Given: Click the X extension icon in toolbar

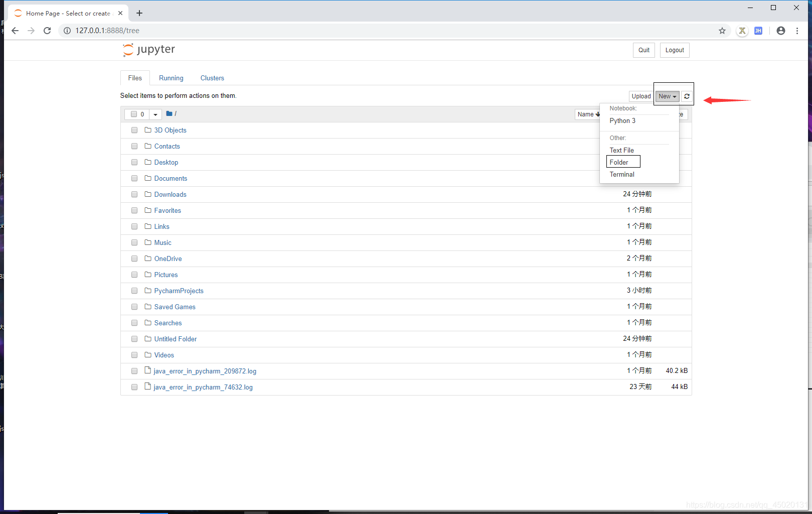Looking at the screenshot, I should click(742, 31).
